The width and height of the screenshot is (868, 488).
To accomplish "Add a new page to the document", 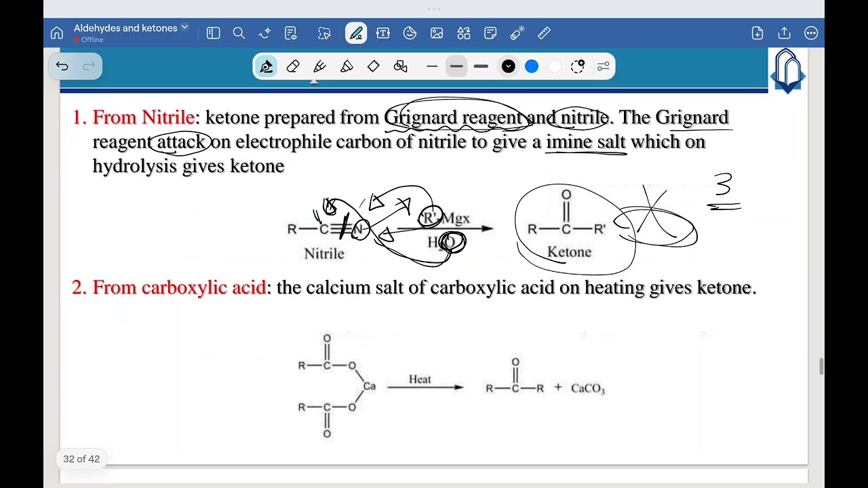I will pos(757,33).
